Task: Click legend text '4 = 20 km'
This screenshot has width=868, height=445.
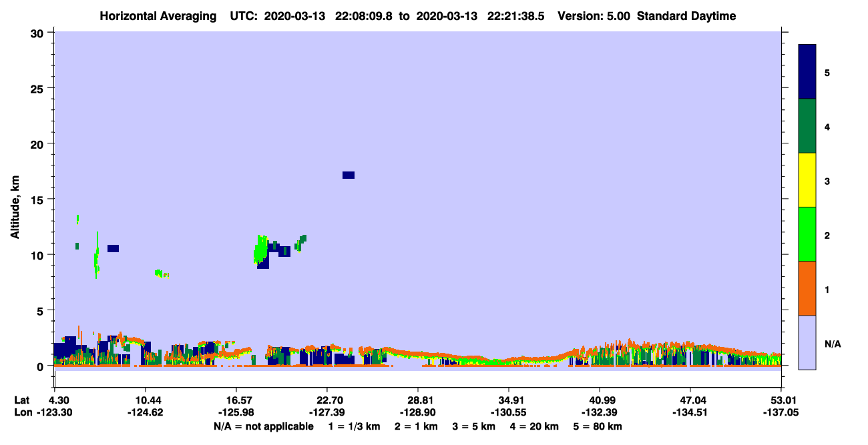Action: pos(535,426)
